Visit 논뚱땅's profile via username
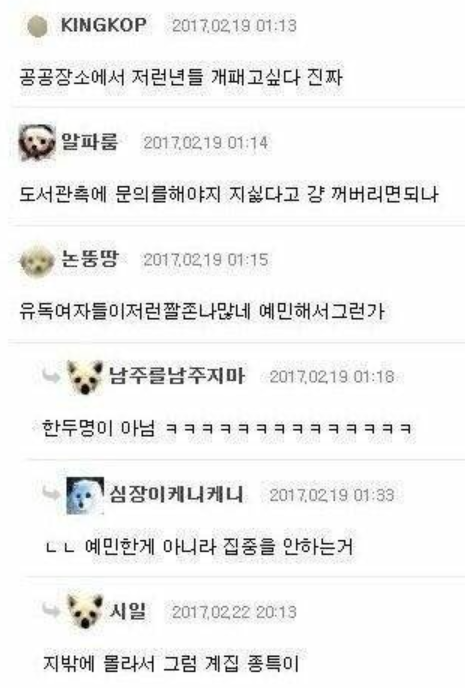The height and width of the screenshot is (688, 465). pyautogui.click(x=90, y=259)
